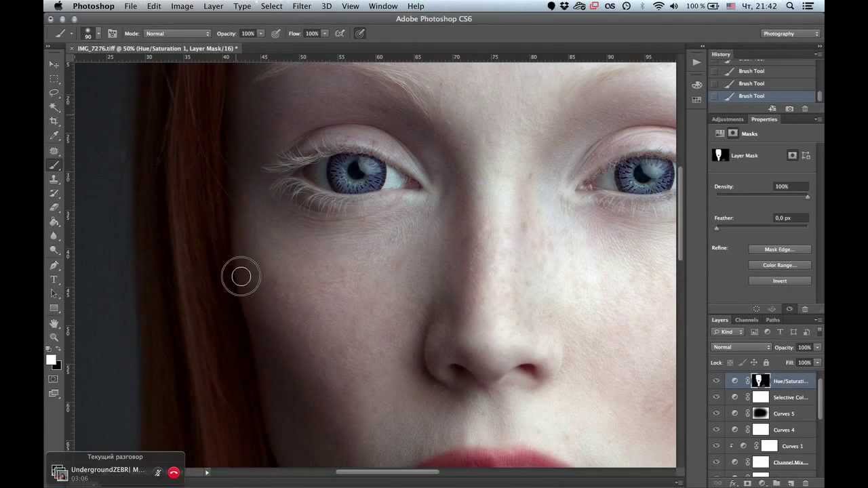Select the History Brush tool
This screenshot has width=868, height=488.
click(54, 193)
